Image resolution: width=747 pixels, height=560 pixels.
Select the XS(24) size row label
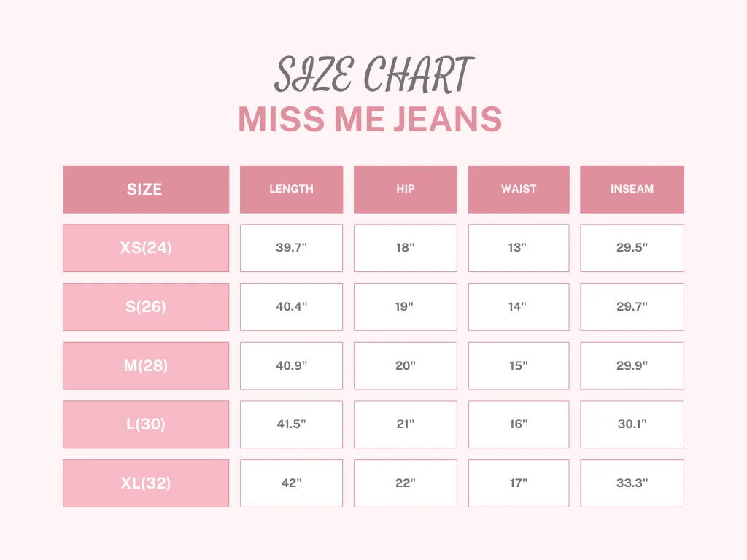pos(145,248)
